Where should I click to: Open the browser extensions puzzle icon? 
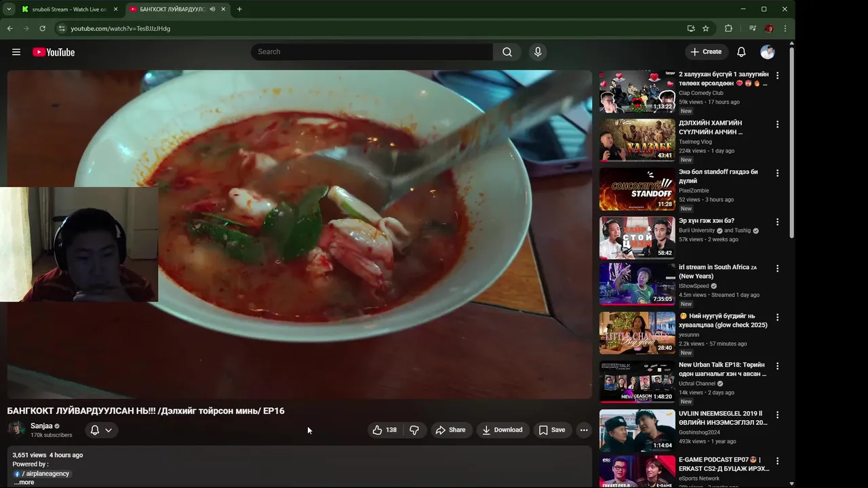click(x=729, y=28)
